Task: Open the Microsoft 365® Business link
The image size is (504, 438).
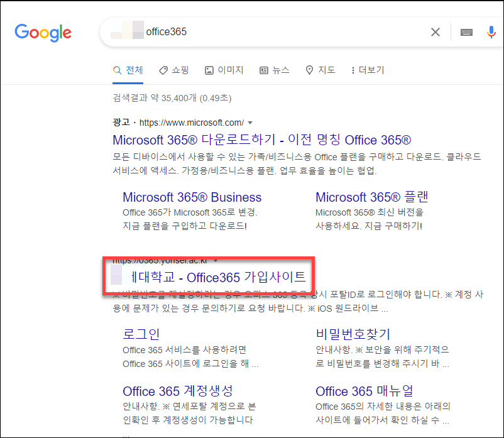Action: 192,197
